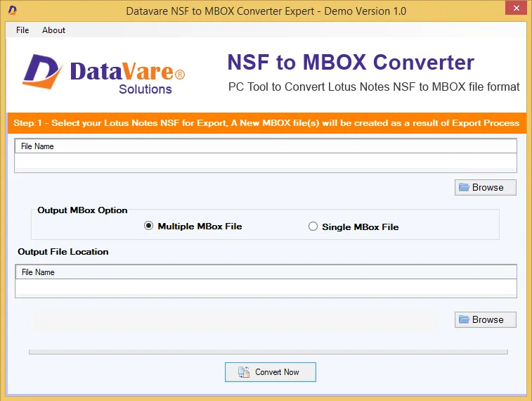Browse for the output file location
The height and width of the screenshot is (401, 532).
[485, 319]
